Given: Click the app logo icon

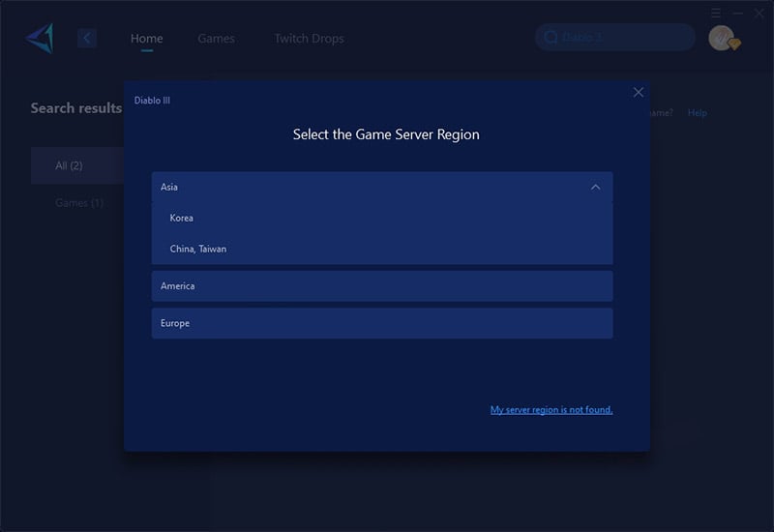Looking at the screenshot, I should click(40, 38).
